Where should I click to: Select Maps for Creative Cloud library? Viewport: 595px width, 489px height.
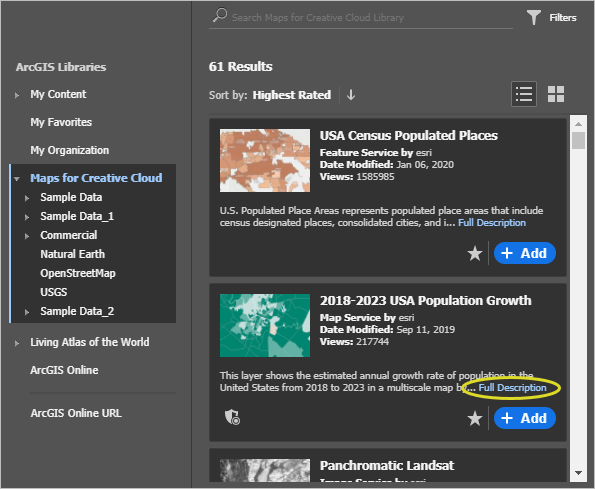pyautogui.click(x=96, y=178)
